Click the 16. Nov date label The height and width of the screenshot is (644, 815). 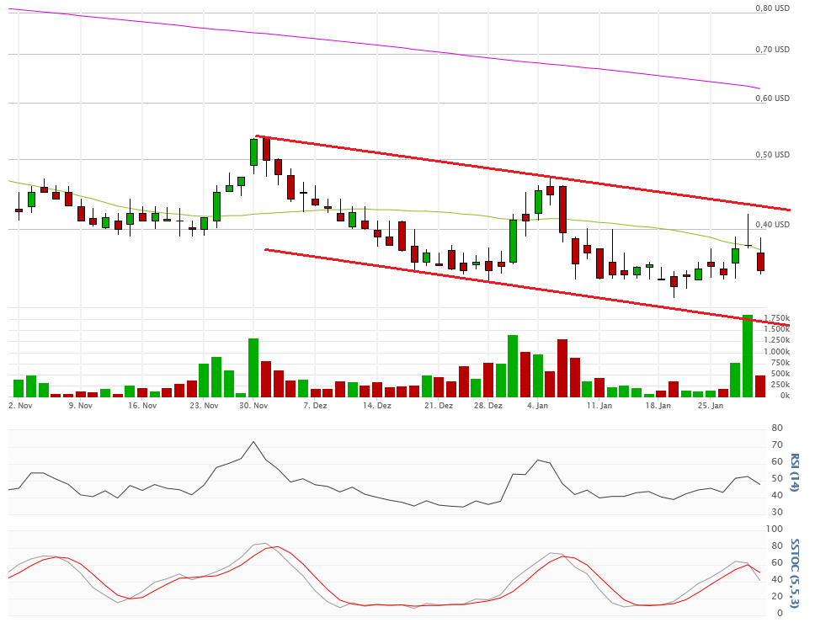[142, 406]
